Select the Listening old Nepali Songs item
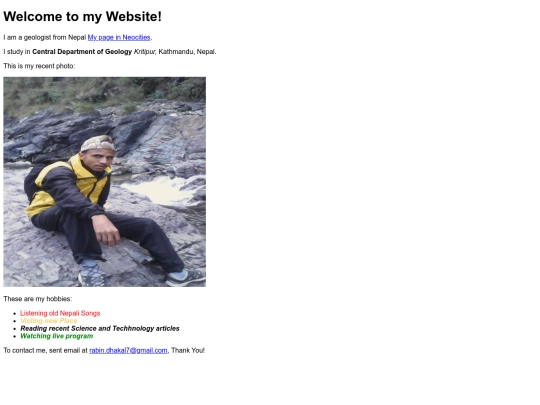 [60, 313]
